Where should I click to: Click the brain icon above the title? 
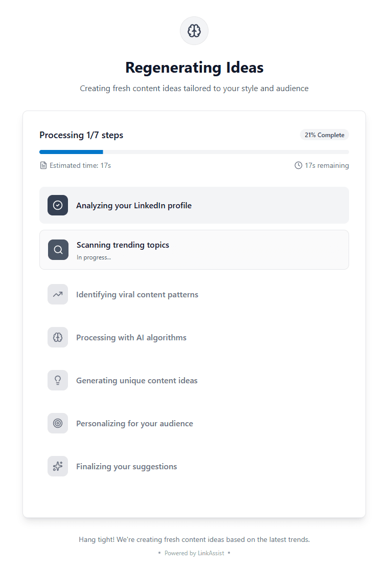point(194,31)
